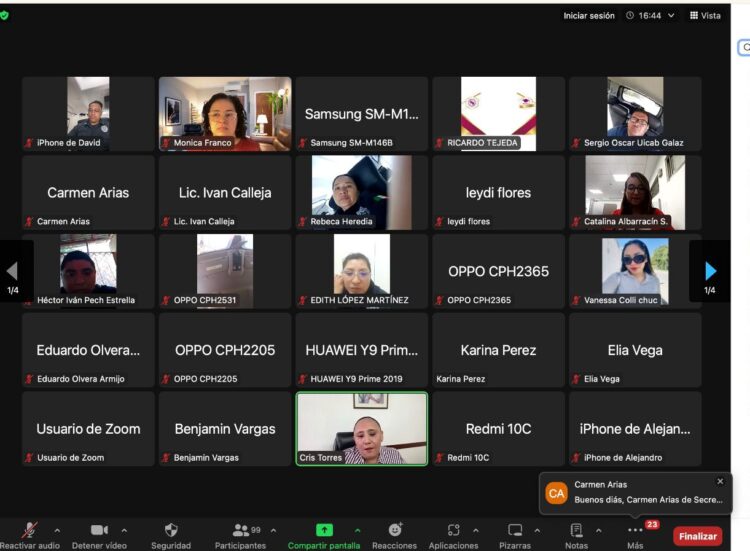Click the green encryption shield icon
This screenshot has height=551, width=750.
click(5, 15)
